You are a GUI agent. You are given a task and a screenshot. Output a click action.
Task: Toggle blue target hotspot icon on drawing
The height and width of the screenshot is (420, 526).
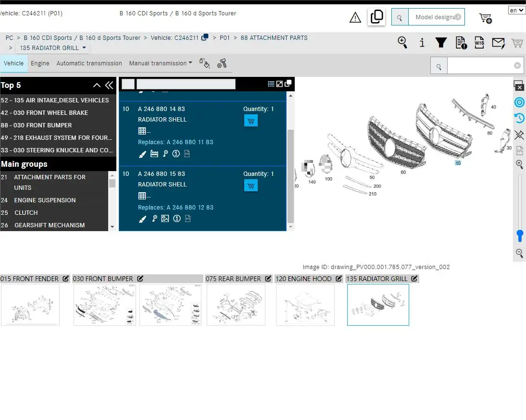click(x=519, y=102)
